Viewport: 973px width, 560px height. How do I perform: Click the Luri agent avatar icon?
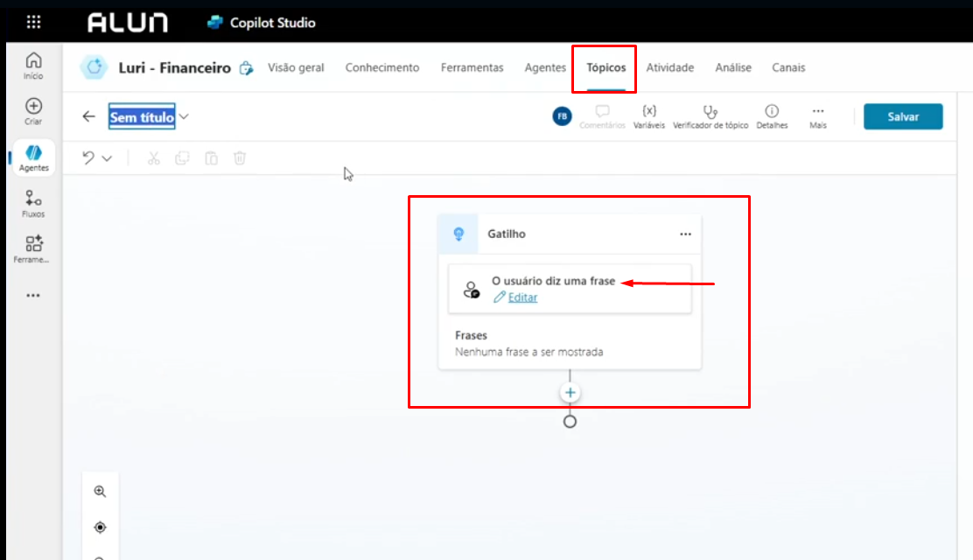(94, 67)
